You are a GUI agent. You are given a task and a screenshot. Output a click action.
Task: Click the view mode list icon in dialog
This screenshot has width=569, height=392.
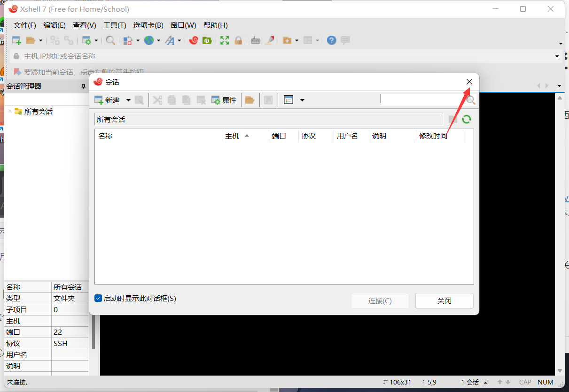[288, 100]
